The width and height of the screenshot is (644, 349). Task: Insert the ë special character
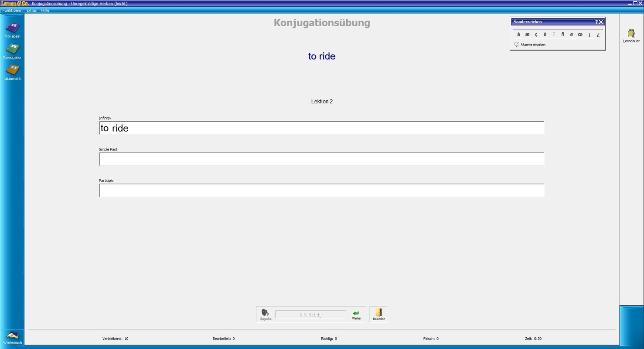545,34
